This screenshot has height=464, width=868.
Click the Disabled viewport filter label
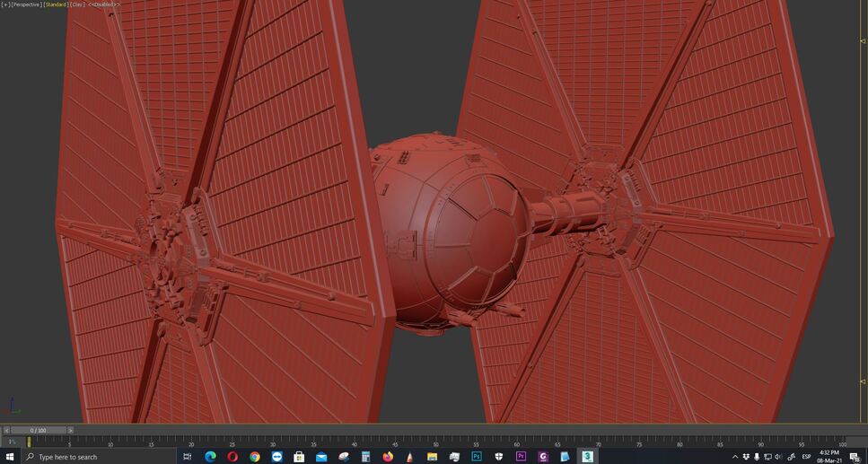click(104, 4)
